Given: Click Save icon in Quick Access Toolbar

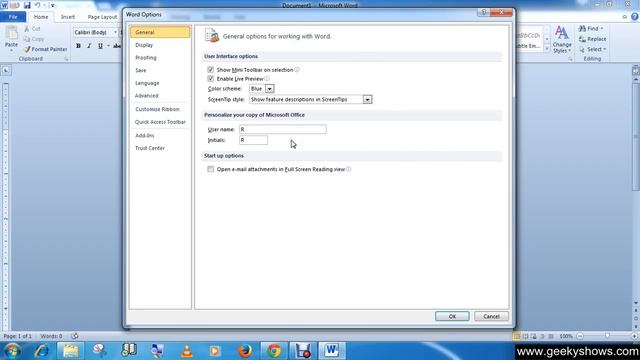Looking at the screenshot, I should click(27, 5).
